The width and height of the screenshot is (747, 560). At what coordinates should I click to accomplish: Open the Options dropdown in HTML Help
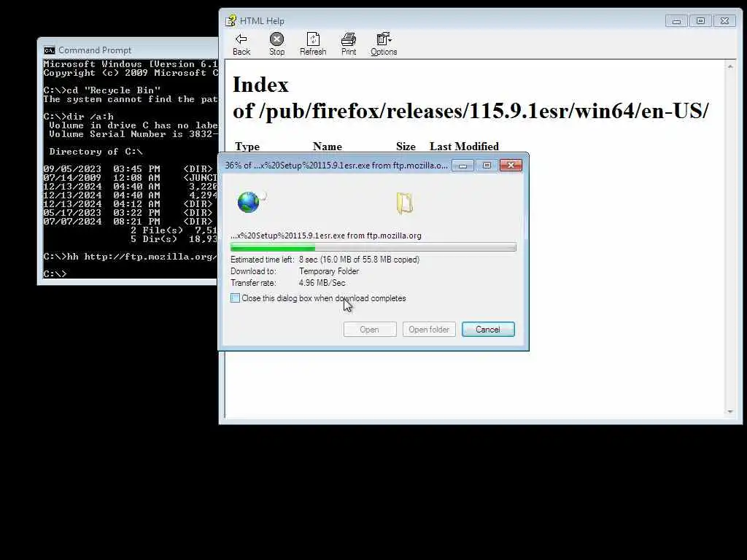384,44
